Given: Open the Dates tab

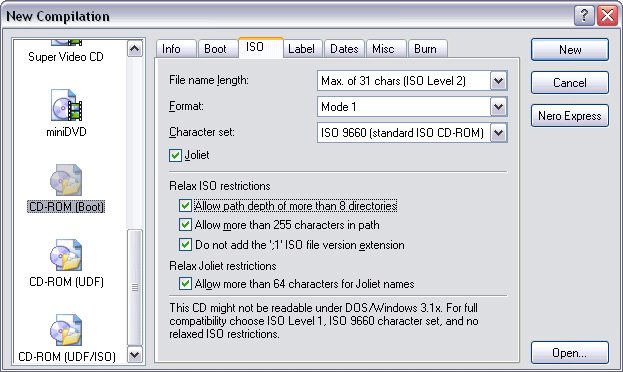Looking at the screenshot, I should [344, 49].
